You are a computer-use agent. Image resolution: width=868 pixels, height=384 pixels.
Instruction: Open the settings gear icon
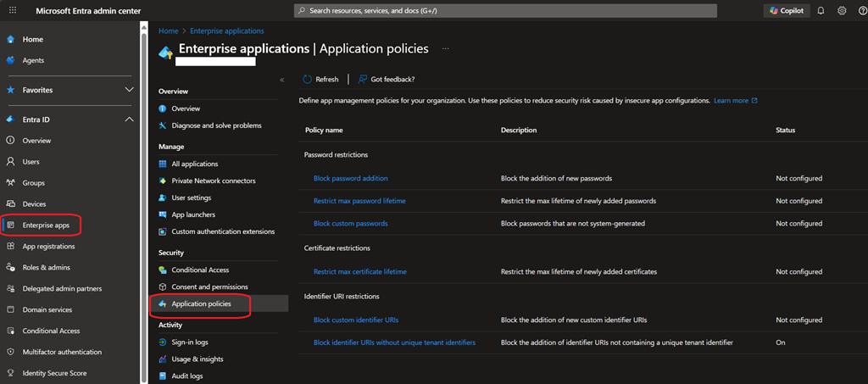(842, 10)
